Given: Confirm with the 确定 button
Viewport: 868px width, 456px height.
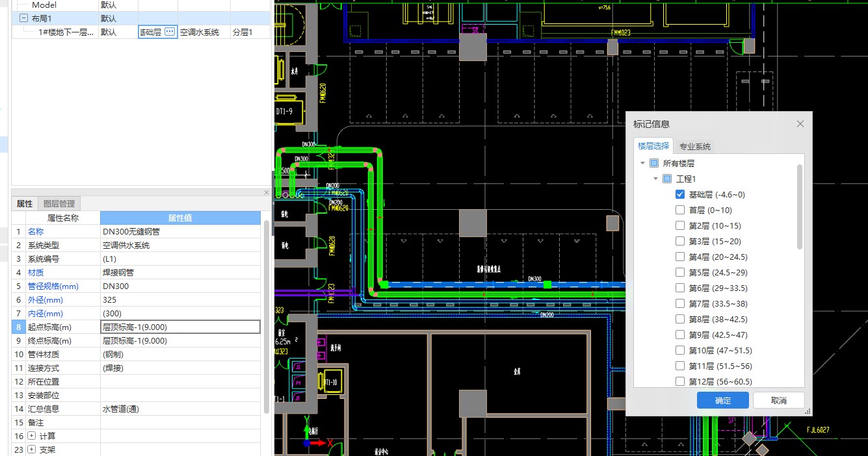Looking at the screenshot, I should pos(723,401).
